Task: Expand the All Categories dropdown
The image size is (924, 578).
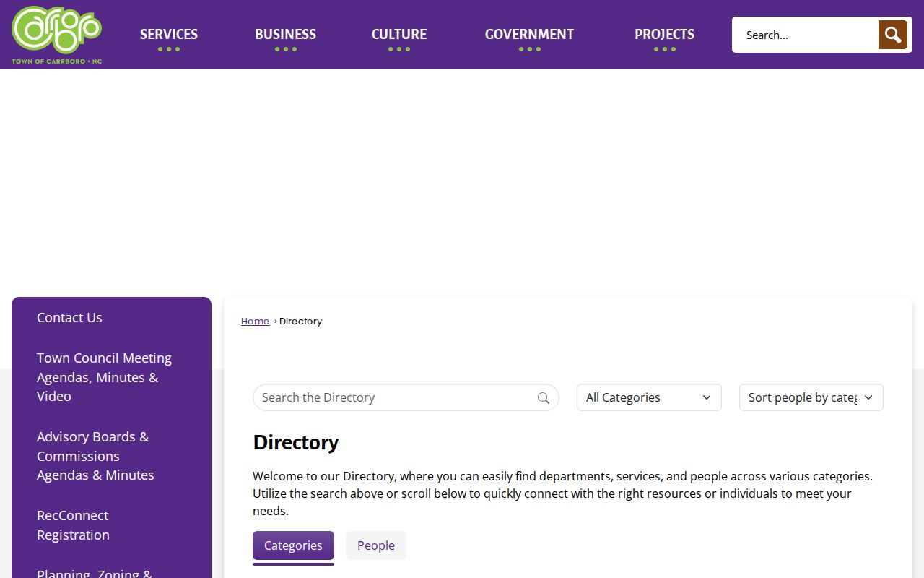Action: click(649, 397)
